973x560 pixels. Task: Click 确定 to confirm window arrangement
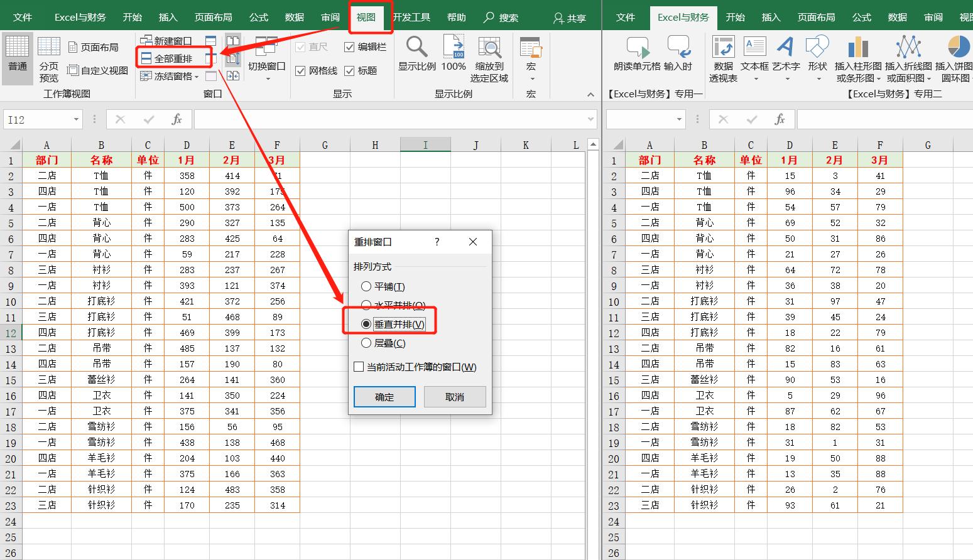click(x=384, y=397)
